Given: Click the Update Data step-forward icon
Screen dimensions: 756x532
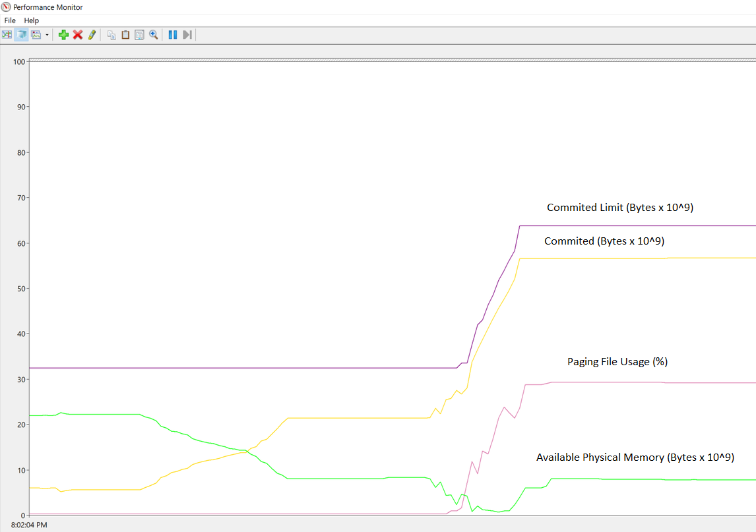Looking at the screenshot, I should [x=187, y=35].
